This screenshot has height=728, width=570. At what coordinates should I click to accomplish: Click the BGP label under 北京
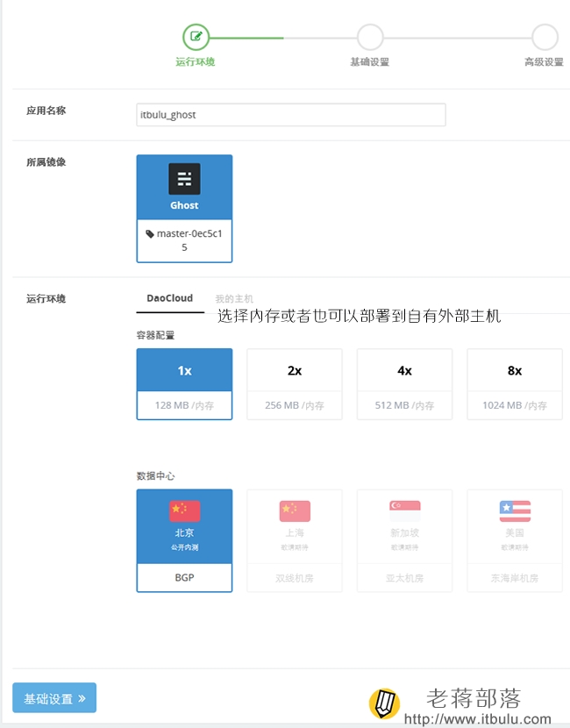coord(184,577)
